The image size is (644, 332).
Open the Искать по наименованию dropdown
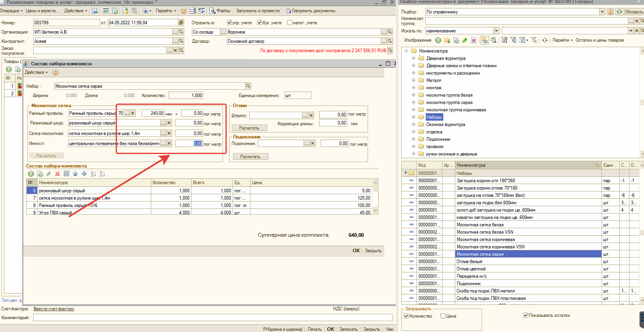coord(496,31)
